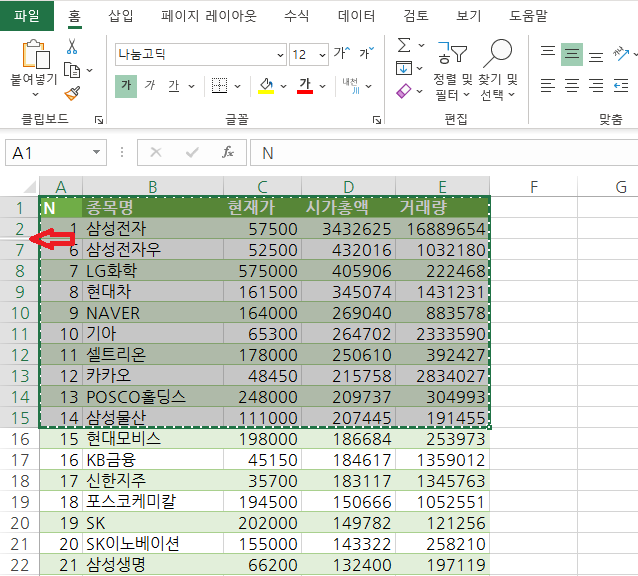Apply cell borders icon
Screen dimensions: 638x576
(x=219, y=86)
